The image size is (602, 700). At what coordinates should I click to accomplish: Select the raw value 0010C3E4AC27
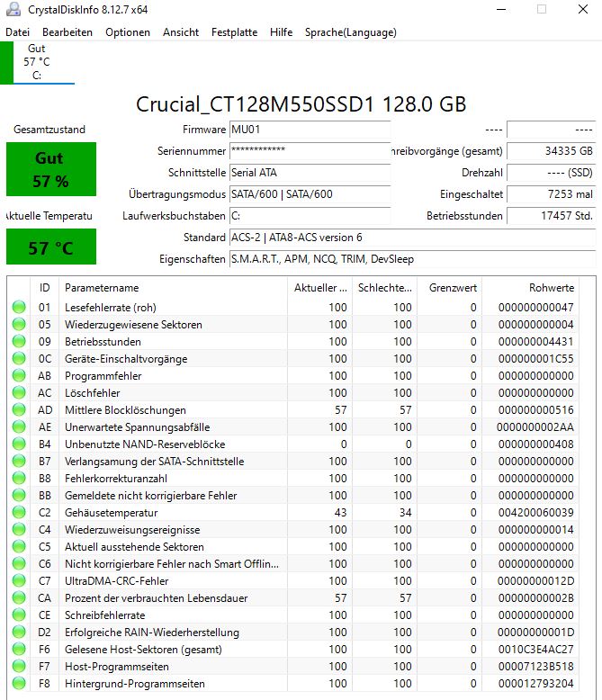(536, 649)
